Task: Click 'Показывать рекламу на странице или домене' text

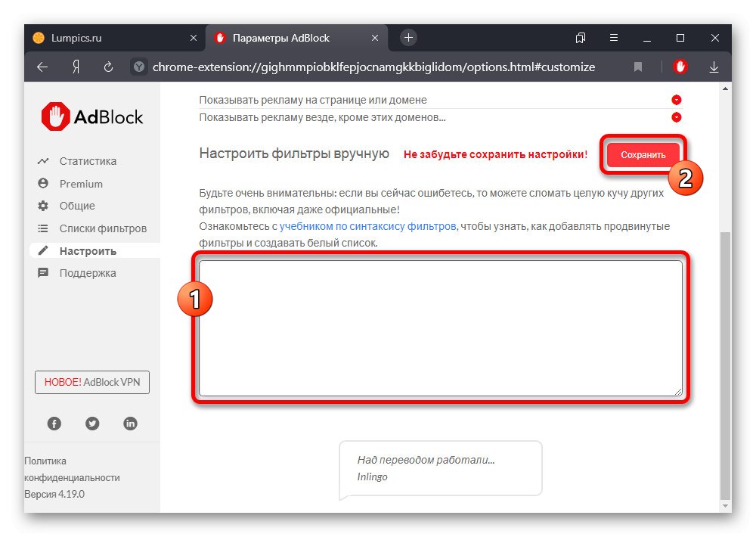Action: [313, 100]
